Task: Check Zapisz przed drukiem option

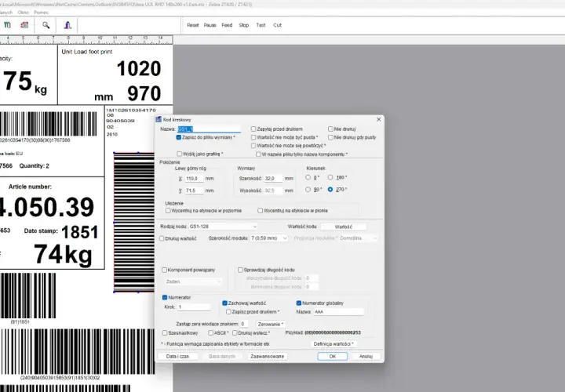Action: (228, 312)
